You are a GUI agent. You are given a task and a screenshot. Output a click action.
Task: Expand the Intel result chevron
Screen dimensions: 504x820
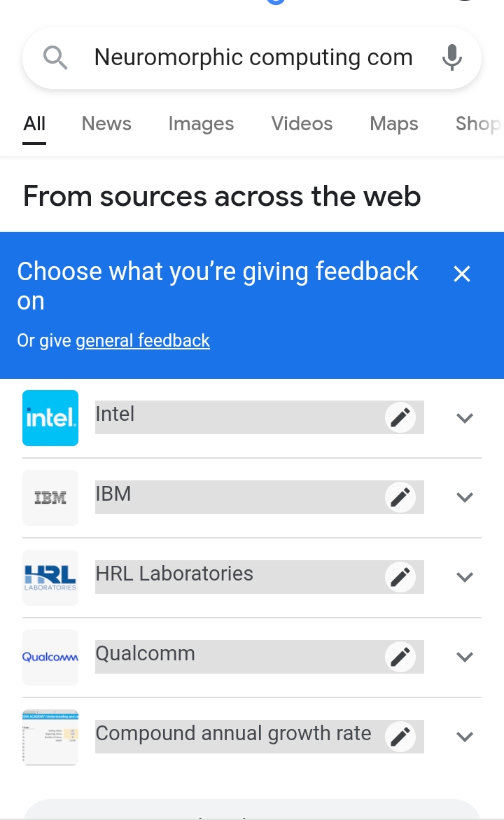pos(465,418)
